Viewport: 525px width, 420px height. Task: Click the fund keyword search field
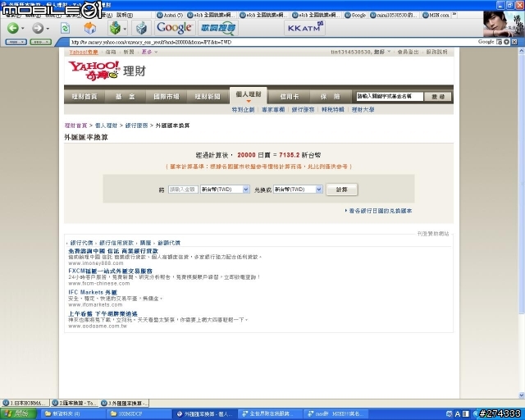click(390, 97)
